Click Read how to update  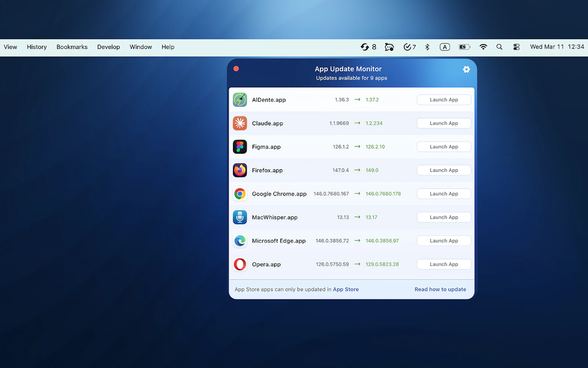(x=440, y=289)
